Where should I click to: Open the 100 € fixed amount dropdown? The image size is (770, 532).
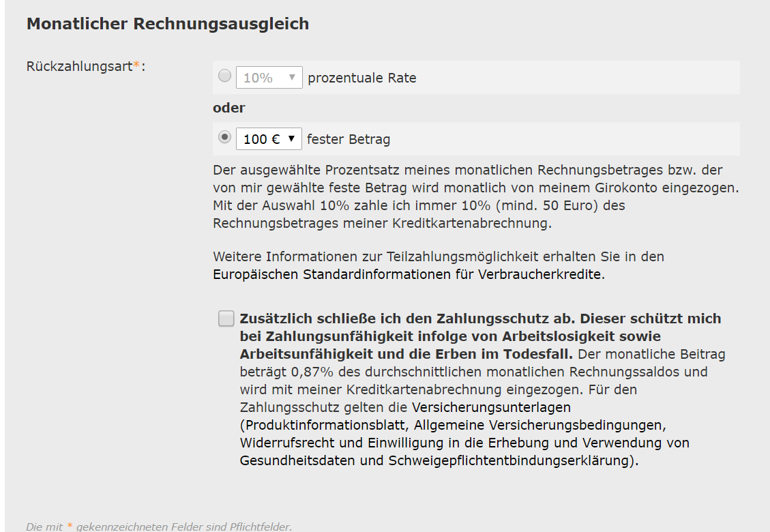pyautogui.click(x=269, y=138)
